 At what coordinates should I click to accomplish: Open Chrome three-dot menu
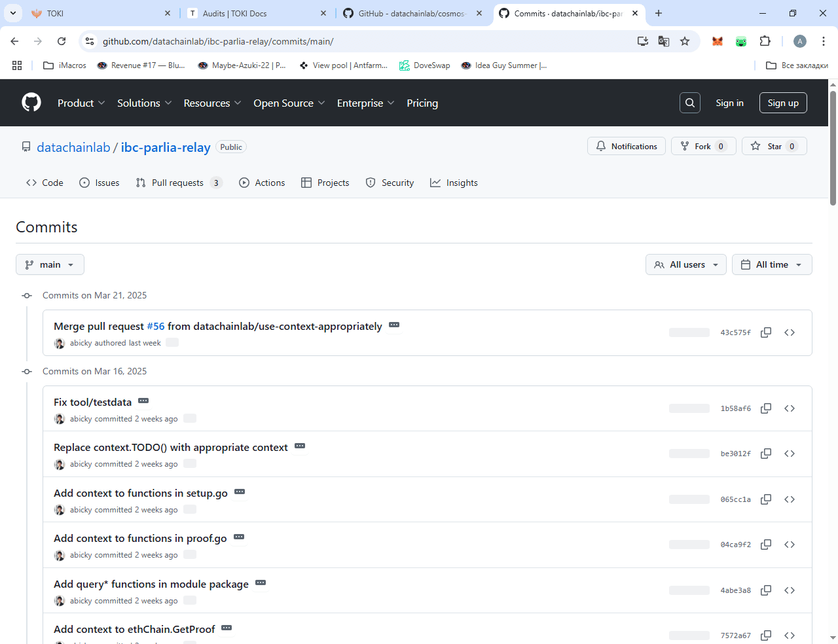[x=824, y=41]
